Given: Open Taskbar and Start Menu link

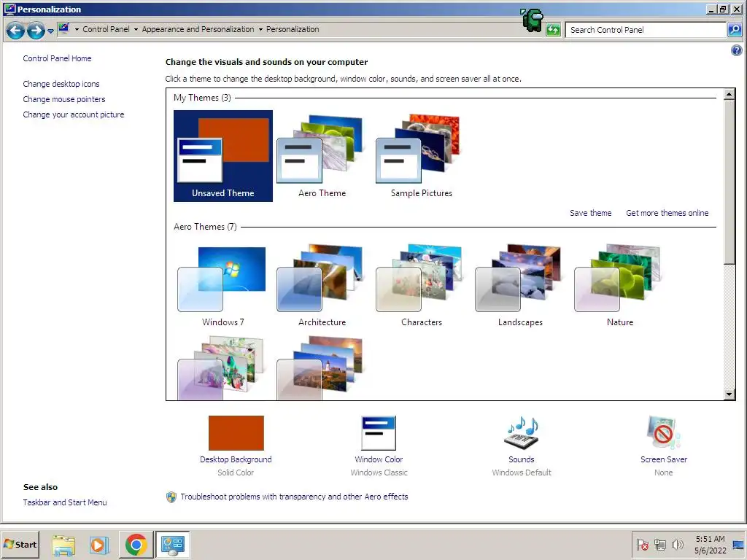Looking at the screenshot, I should point(65,502).
